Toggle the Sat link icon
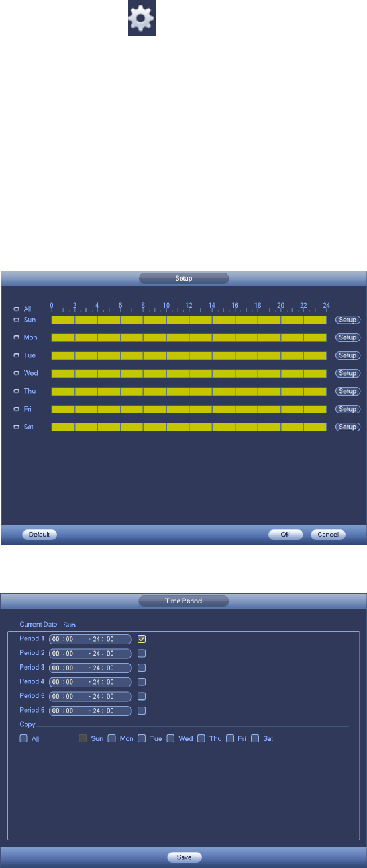Viewport: 367px width, 868px height. pos(17,427)
